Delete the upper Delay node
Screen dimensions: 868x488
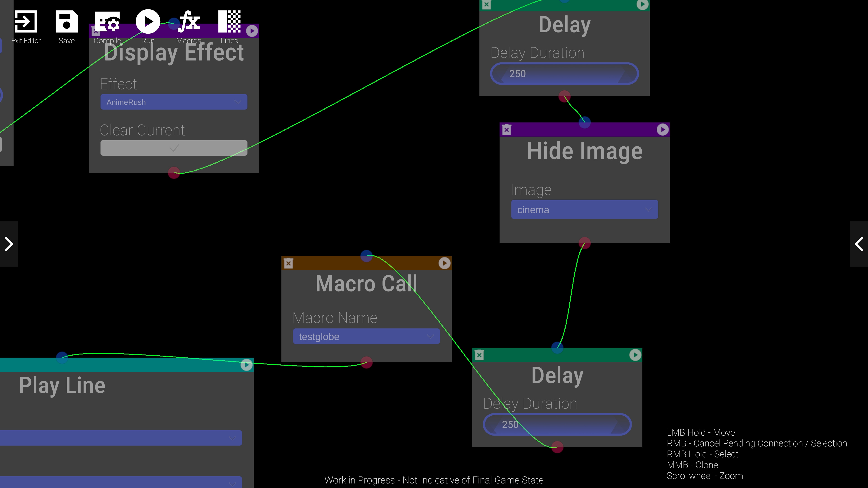pos(486,4)
